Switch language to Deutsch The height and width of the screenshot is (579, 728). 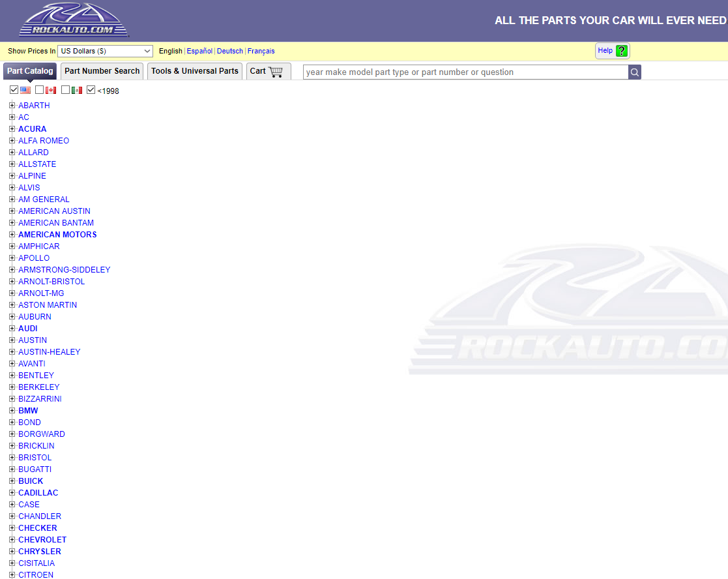pos(230,51)
